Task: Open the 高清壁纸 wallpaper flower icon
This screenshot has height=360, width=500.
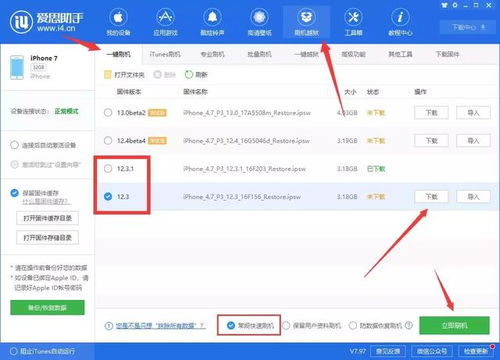Action: (259, 17)
